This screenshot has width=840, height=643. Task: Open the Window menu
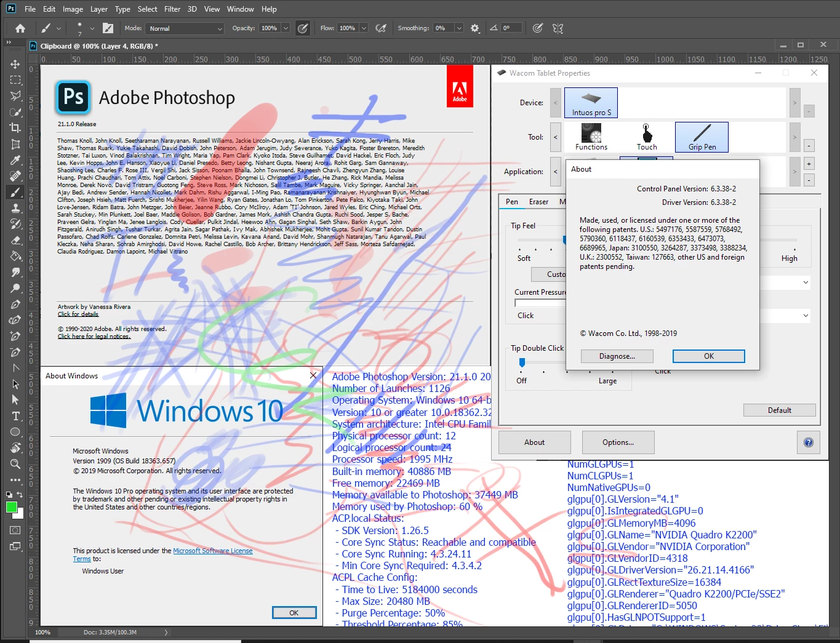pos(241,9)
